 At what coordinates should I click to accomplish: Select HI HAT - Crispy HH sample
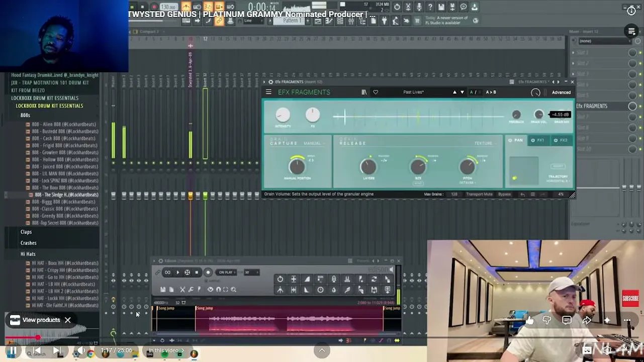pos(62,270)
